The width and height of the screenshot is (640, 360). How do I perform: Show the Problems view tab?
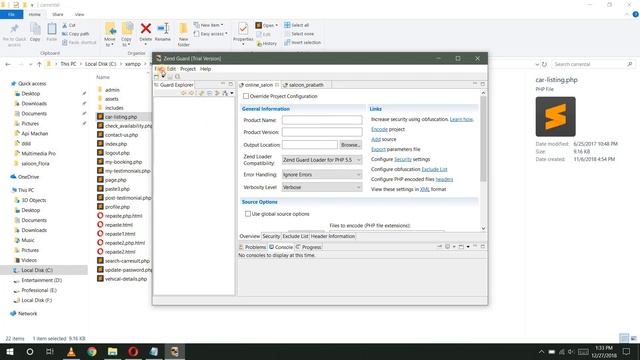[x=253, y=247]
